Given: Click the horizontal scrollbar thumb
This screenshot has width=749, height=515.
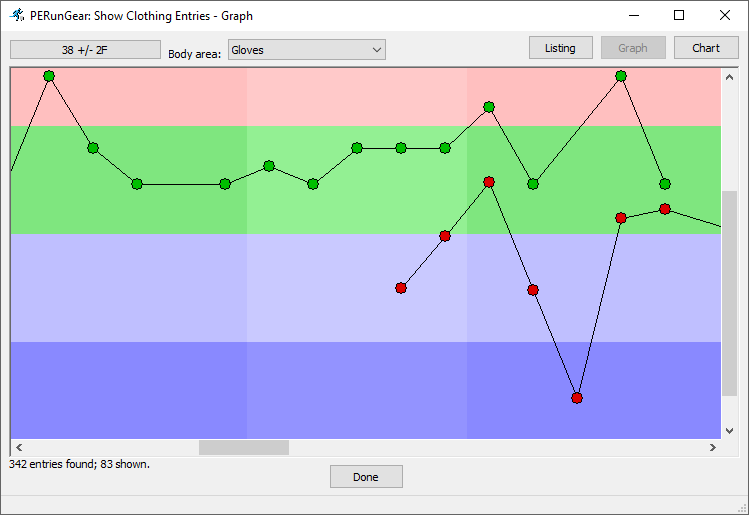Looking at the screenshot, I should [x=244, y=447].
